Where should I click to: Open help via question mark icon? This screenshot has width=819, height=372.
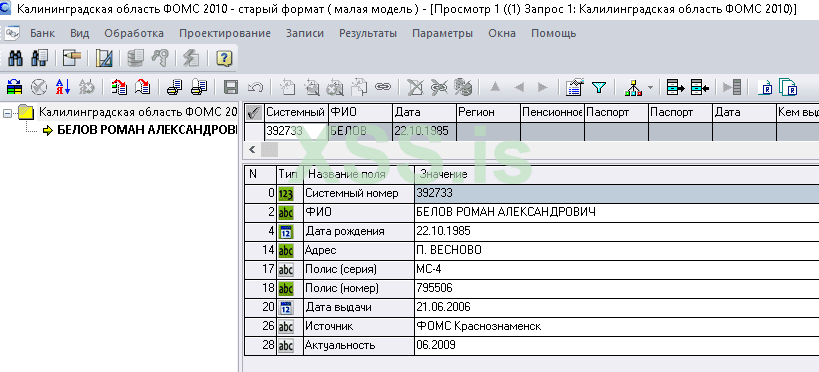click(224, 58)
